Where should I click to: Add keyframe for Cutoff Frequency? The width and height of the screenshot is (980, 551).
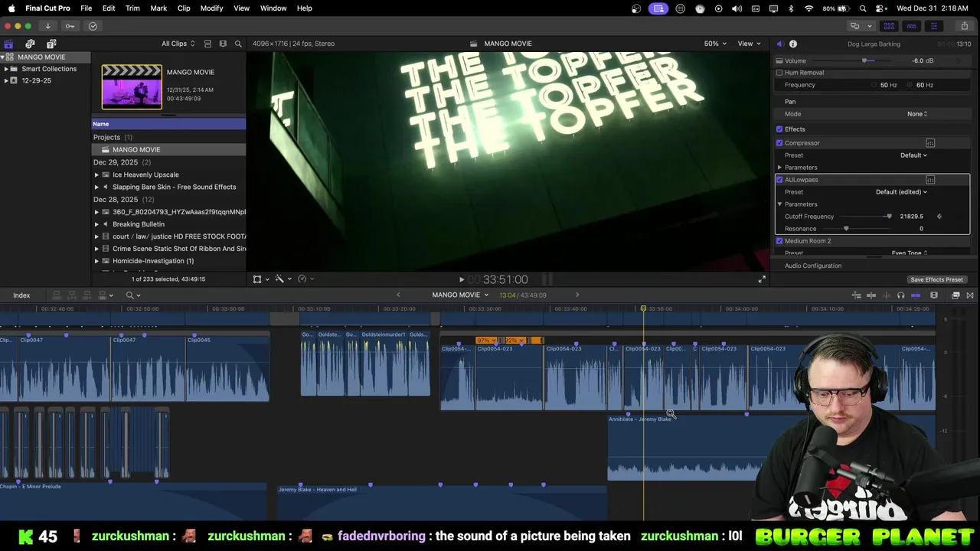point(939,217)
